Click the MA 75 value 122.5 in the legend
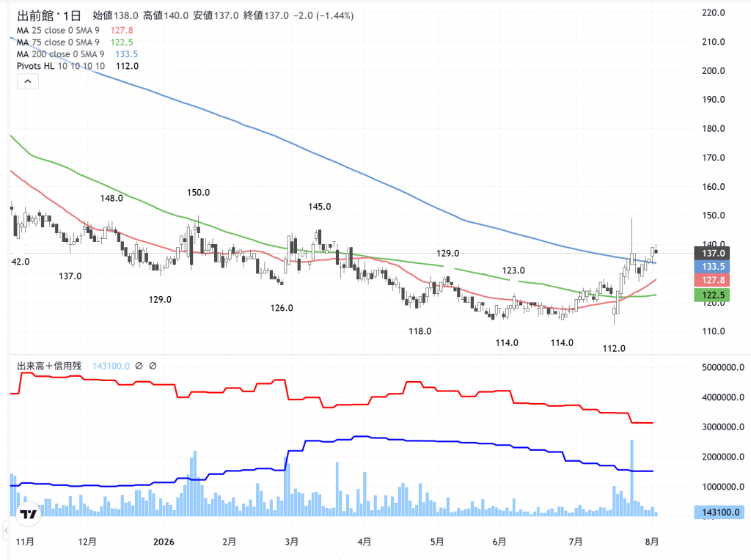Screen dimensions: 751x560 tap(122, 42)
